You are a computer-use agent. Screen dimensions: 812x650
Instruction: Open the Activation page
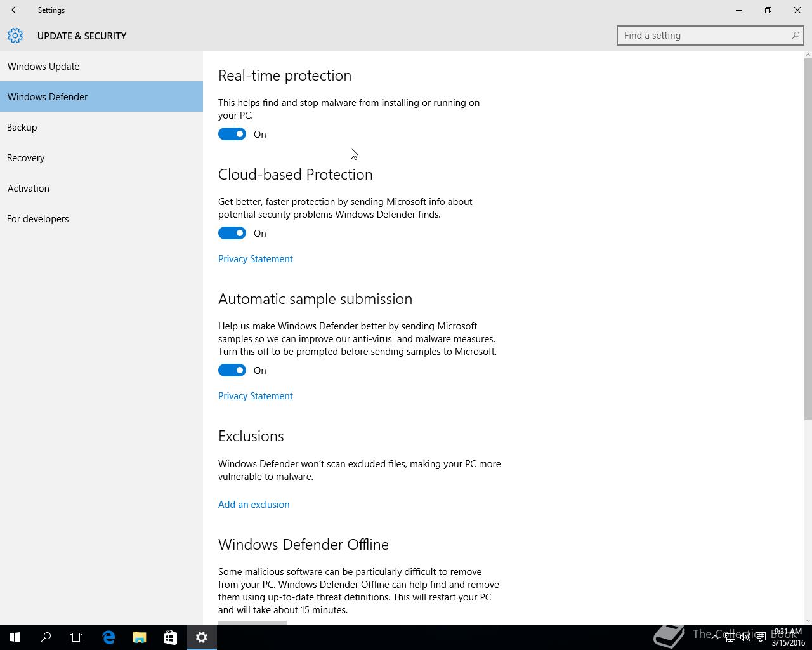pyautogui.click(x=101, y=188)
